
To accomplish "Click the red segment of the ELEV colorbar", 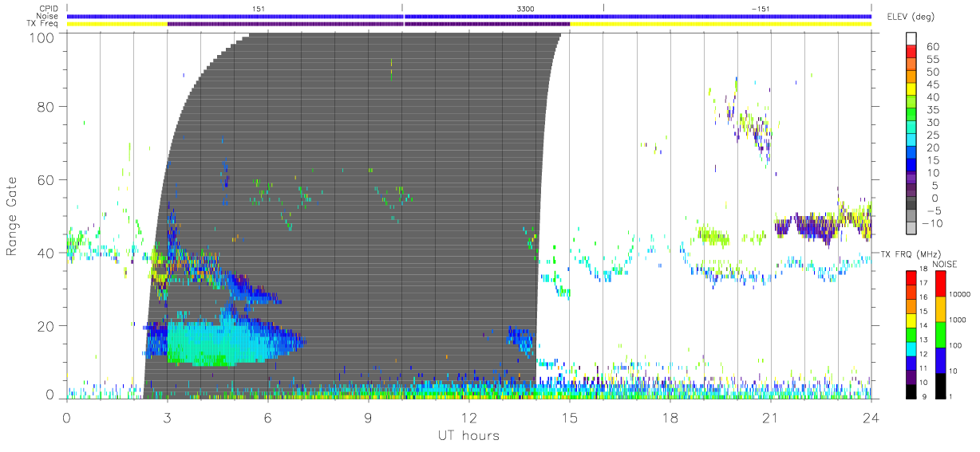I will click(x=911, y=52).
